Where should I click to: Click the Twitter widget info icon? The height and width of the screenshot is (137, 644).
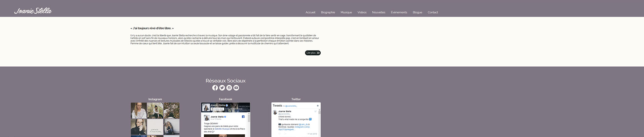pos(318,106)
